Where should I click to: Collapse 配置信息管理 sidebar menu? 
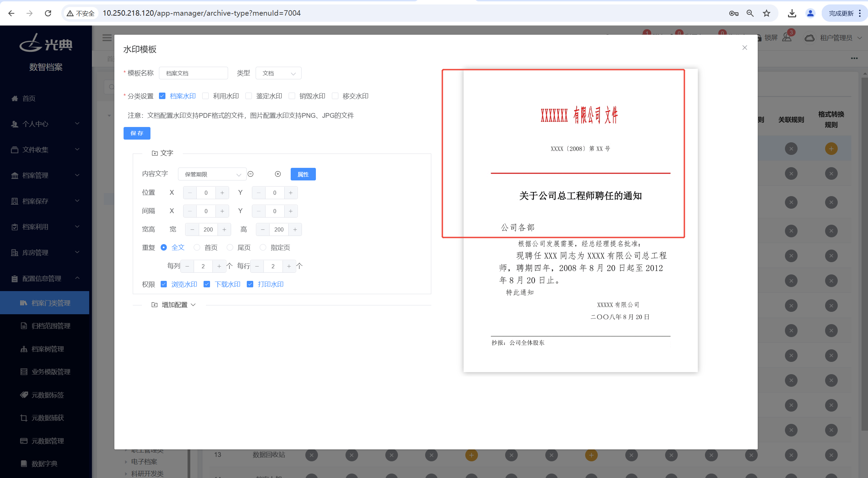(x=46, y=278)
